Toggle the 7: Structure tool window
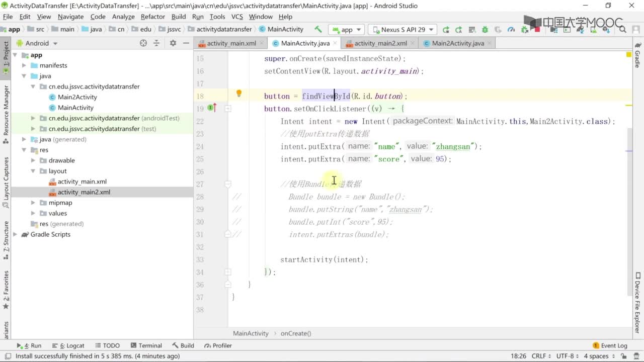Viewport: 644px width, 362px height. click(6, 240)
